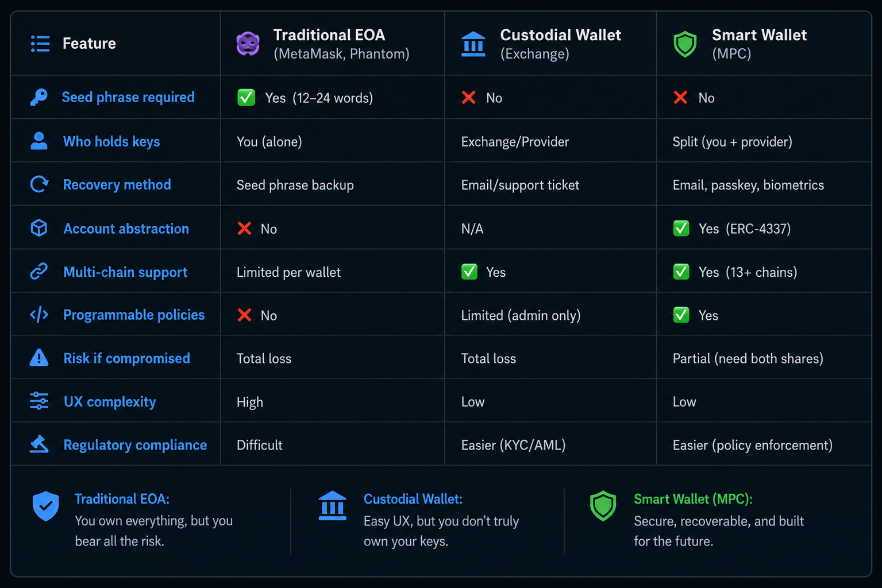Select the sliders icon for UX complexity
Viewport: 882px width, 588px height.
[39, 401]
